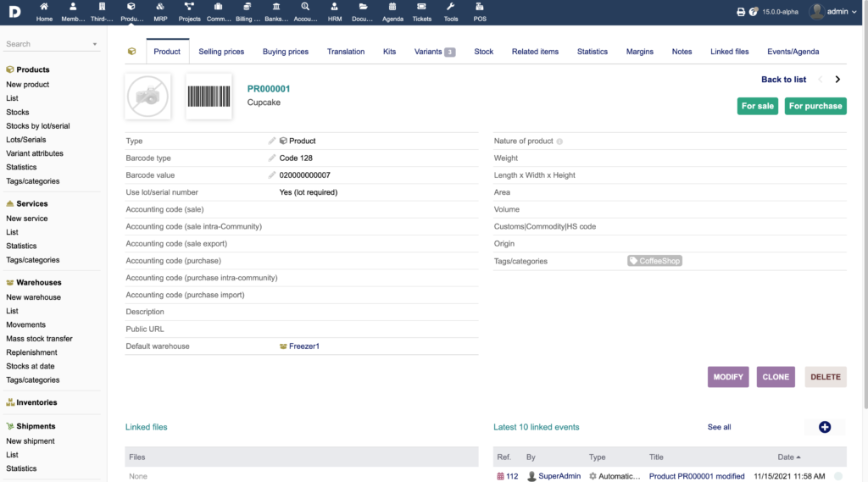868x482 pixels.
Task: Toggle the For sale status
Action: [758, 106]
